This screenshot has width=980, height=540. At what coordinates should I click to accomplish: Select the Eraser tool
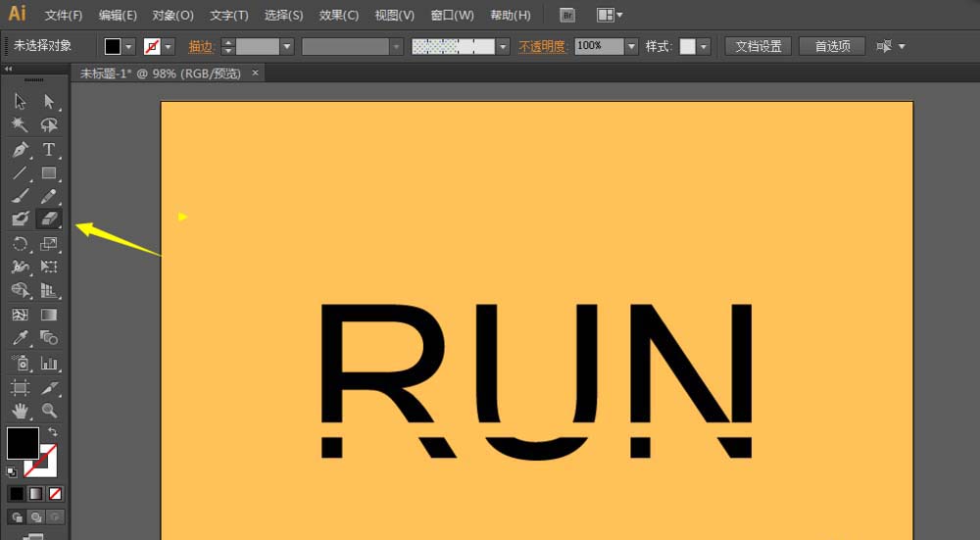click(x=48, y=219)
